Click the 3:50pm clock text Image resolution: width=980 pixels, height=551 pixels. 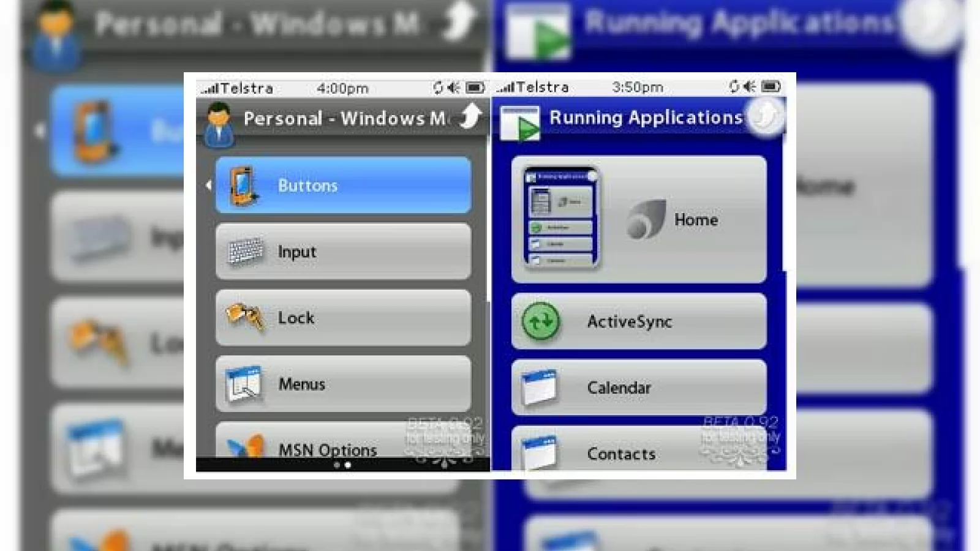638,87
